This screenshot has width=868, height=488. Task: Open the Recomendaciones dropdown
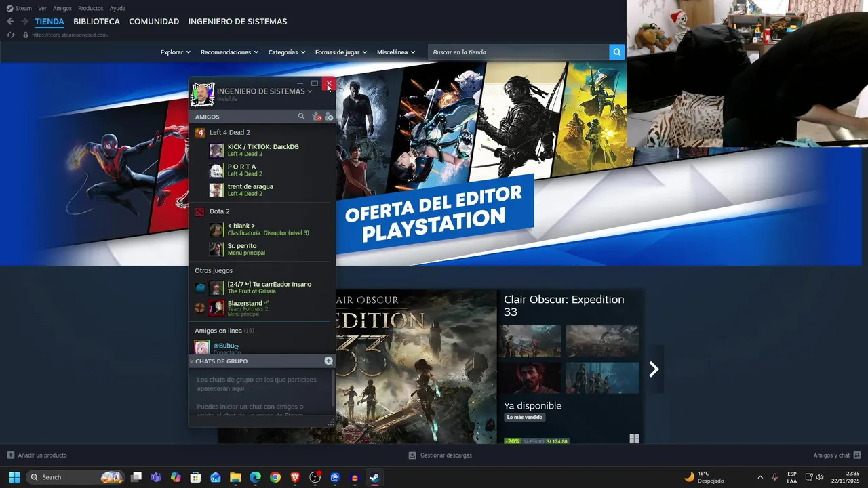(x=229, y=52)
